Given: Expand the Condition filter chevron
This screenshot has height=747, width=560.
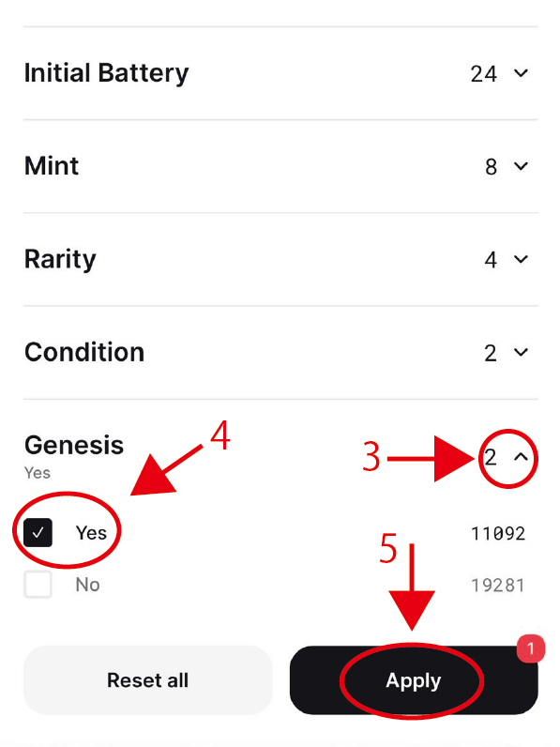Looking at the screenshot, I should 521,352.
